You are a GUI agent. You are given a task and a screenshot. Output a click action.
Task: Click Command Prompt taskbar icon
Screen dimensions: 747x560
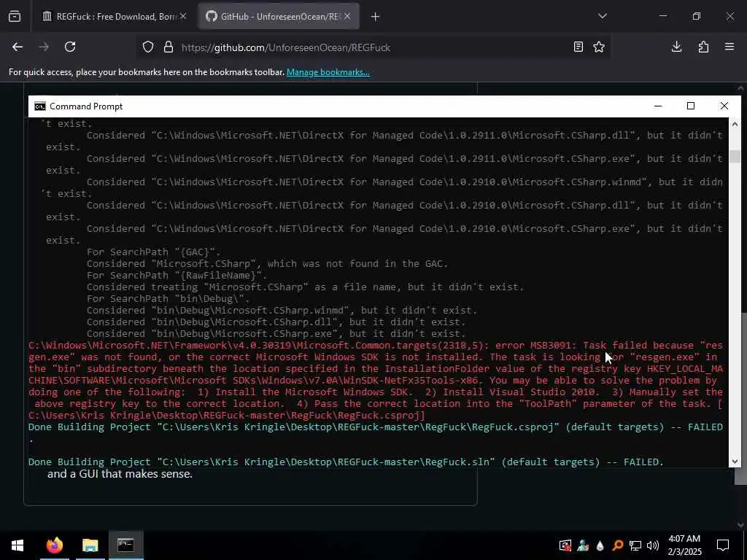click(x=125, y=545)
